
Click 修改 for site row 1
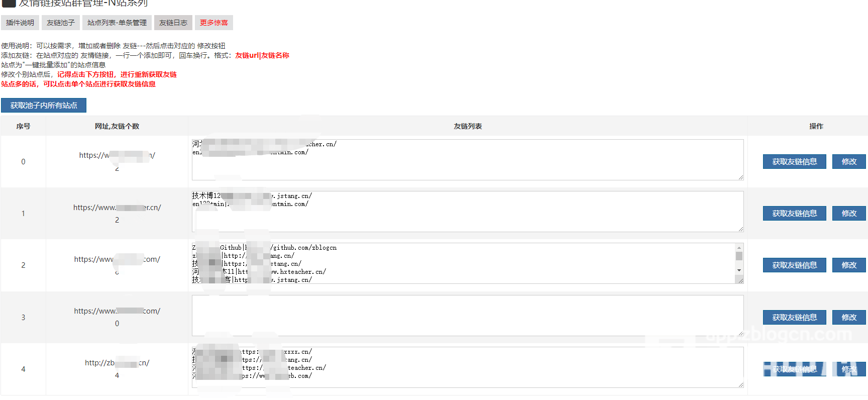pos(849,214)
